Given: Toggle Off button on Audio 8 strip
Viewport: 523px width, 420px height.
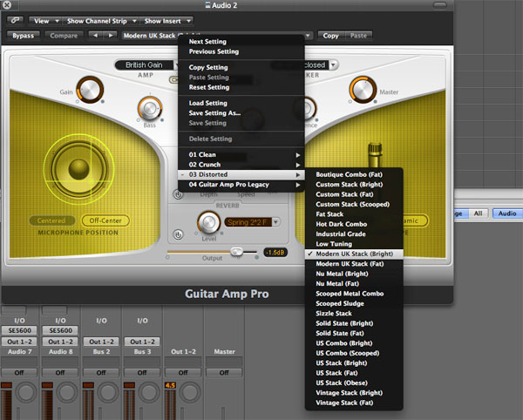Looking at the screenshot, I should tap(60, 373).
